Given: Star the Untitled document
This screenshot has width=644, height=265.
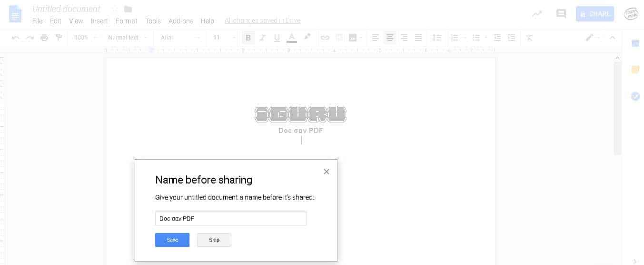Looking at the screenshot, I should coord(115,9).
